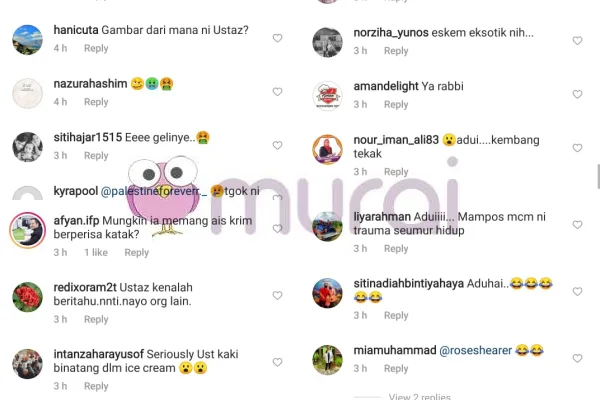Reply to hanicuta's comment

click(96, 48)
